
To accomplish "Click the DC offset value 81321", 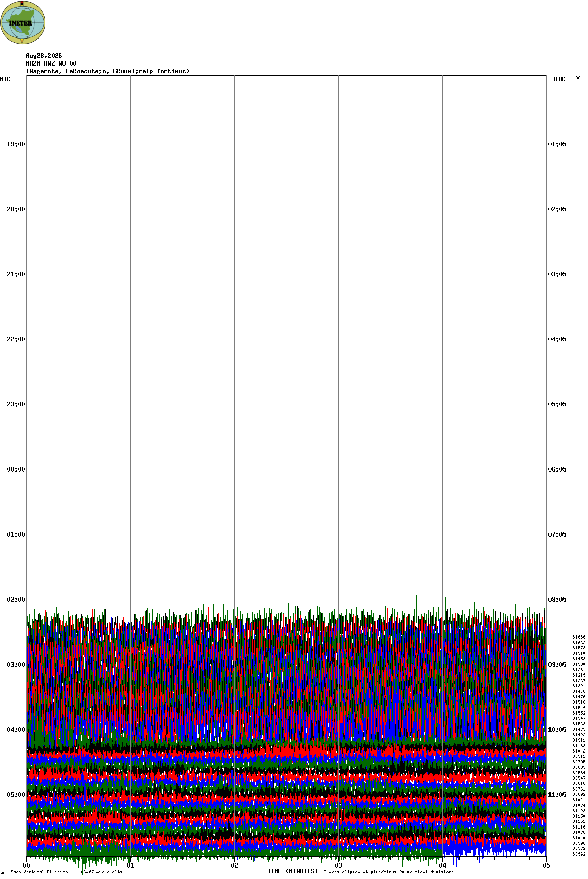I will coord(579,686).
